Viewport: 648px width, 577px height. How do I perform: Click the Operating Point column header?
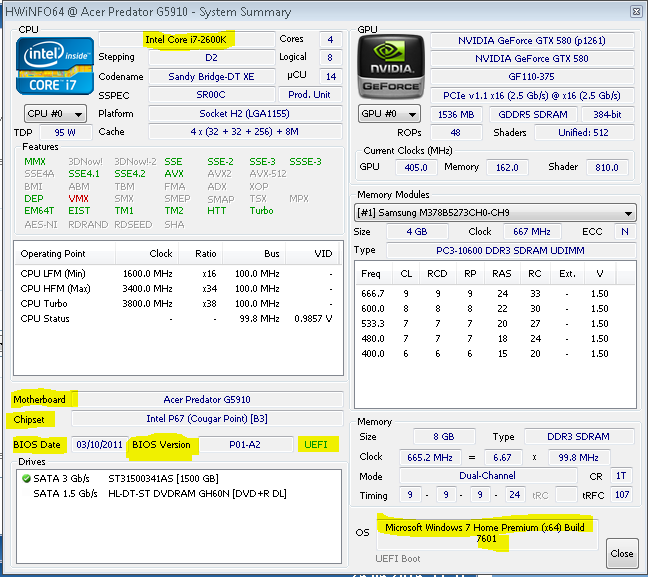point(64,253)
